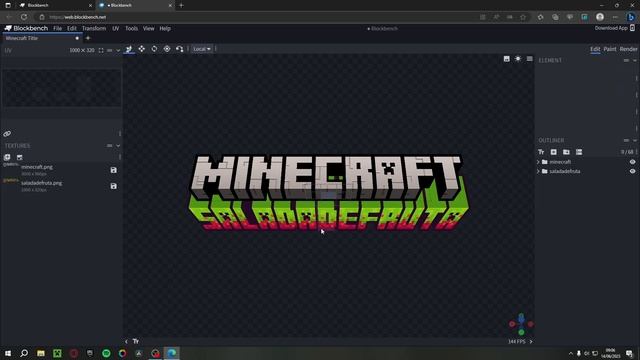640x360 pixels.
Task: Select minecraft.png texture
Action: tap(62, 170)
